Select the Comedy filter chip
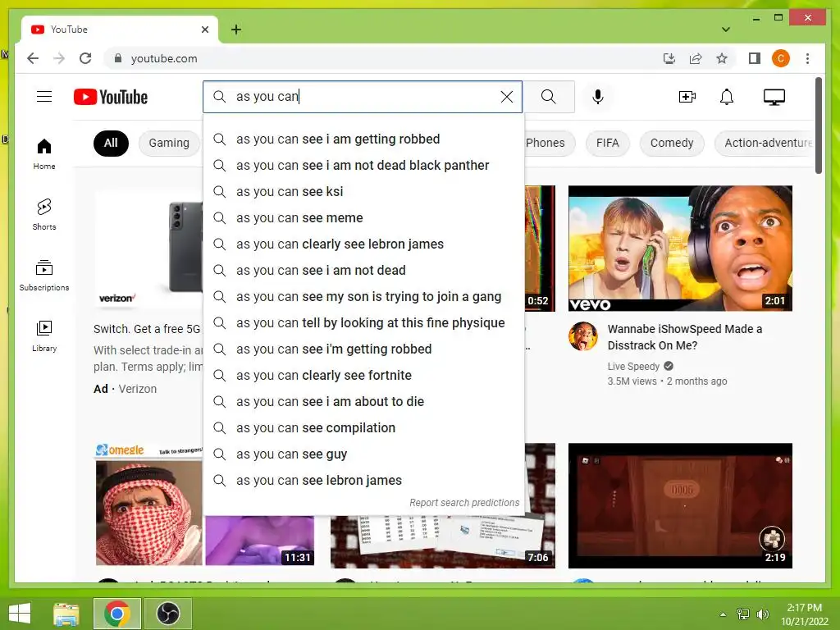This screenshot has width=840, height=630. (672, 143)
